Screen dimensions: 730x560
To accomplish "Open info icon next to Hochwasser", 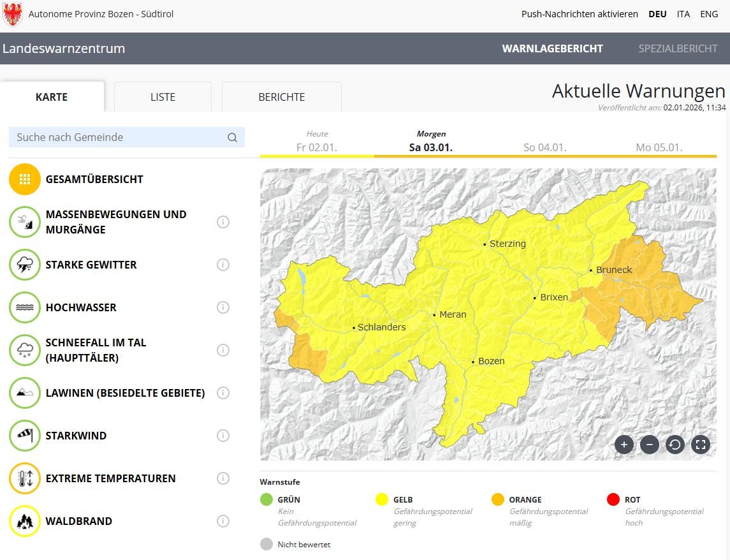I will point(223,307).
